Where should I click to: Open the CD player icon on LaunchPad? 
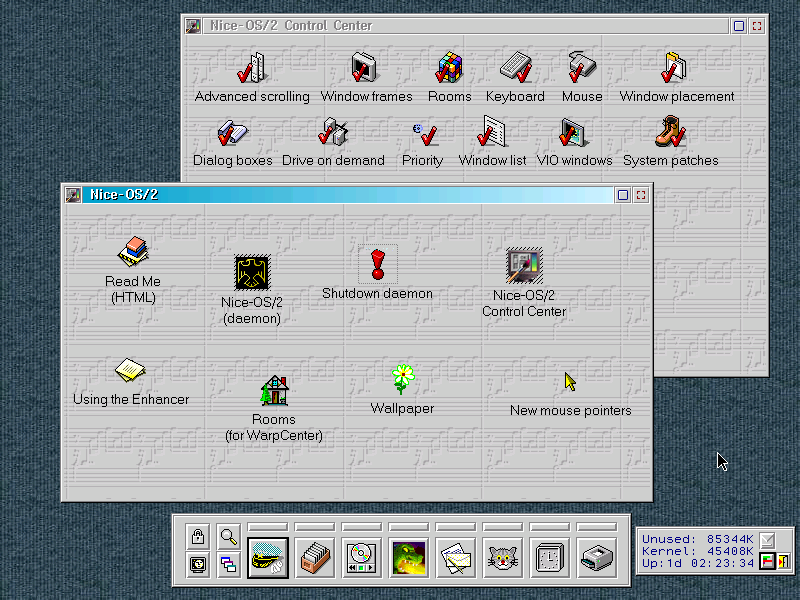362,558
